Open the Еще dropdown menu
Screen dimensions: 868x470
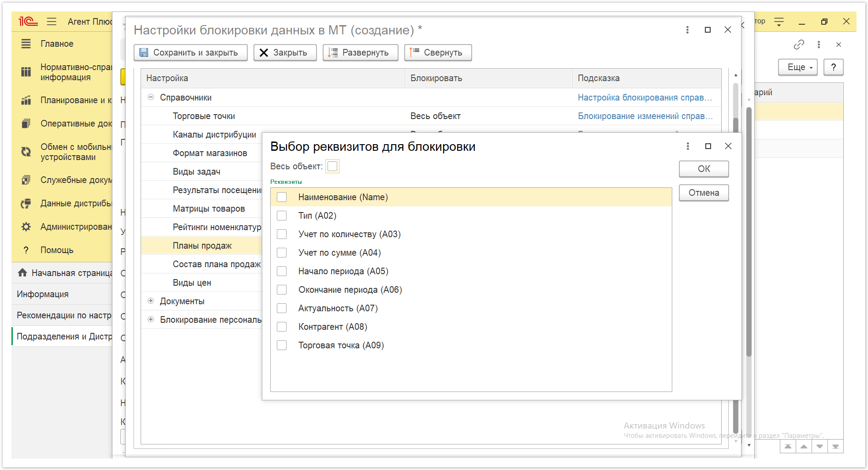pos(797,67)
